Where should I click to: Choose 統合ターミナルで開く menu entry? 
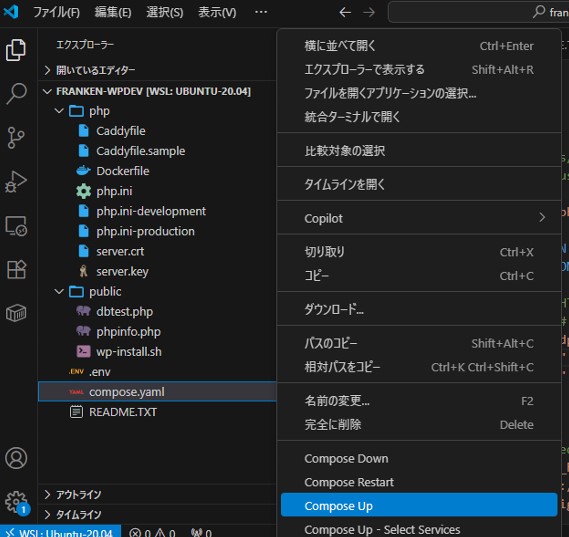click(419, 117)
